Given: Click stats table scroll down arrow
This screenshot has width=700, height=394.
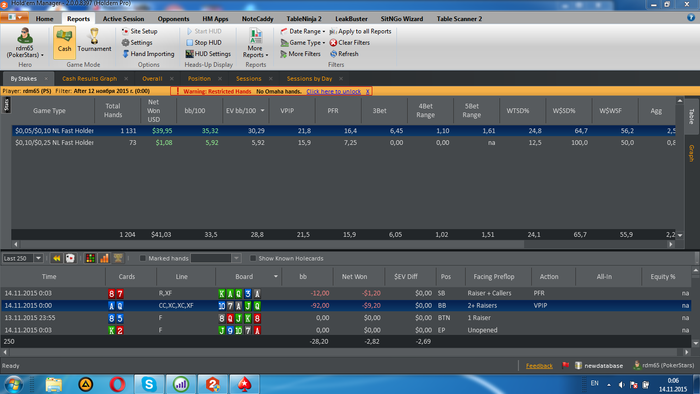Looking at the screenshot, I should [x=680, y=235].
